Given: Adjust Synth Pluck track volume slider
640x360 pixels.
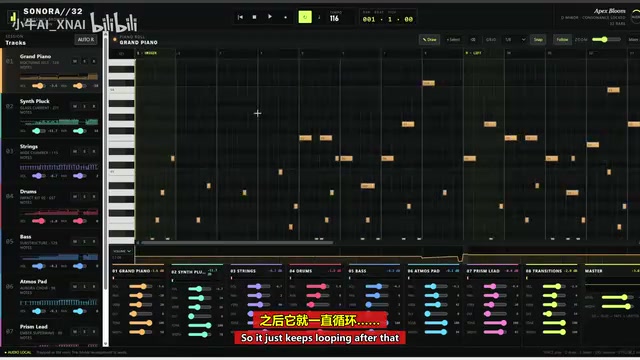Looking at the screenshot, I should click(38, 131).
